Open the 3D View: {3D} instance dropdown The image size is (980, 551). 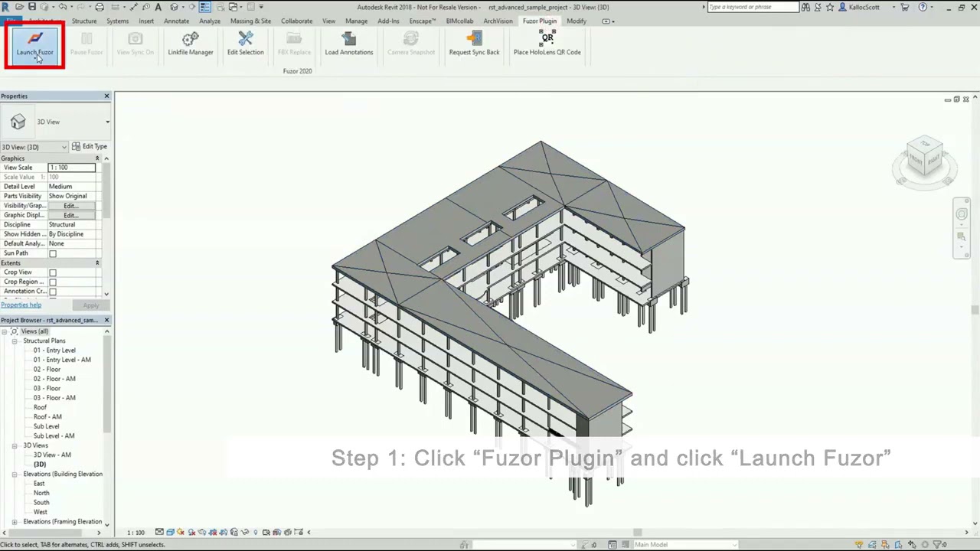point(34,147)
